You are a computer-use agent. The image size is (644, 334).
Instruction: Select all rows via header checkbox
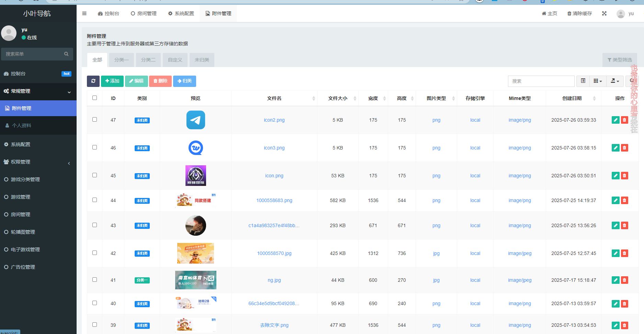pyautogui.click(x=94, y=98)
